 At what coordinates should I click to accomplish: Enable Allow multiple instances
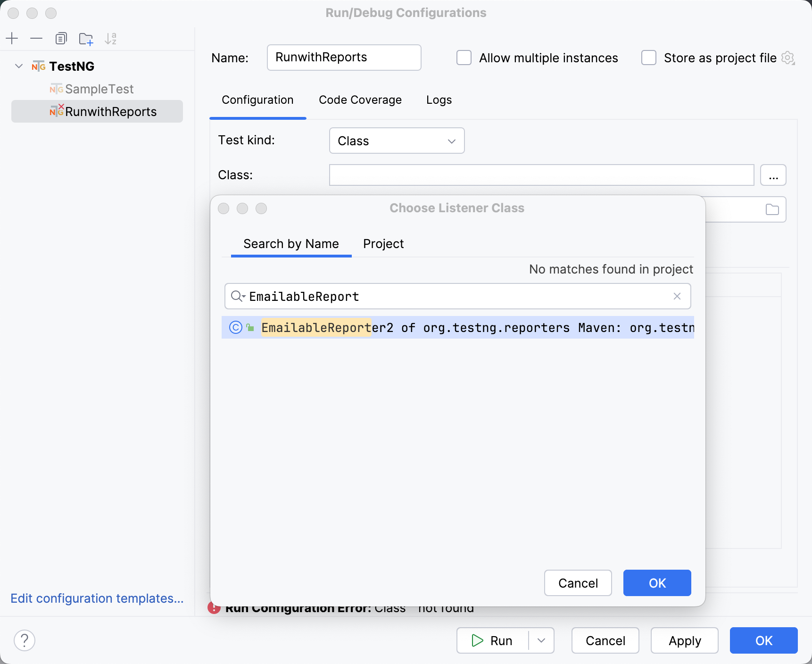(464, 58)
